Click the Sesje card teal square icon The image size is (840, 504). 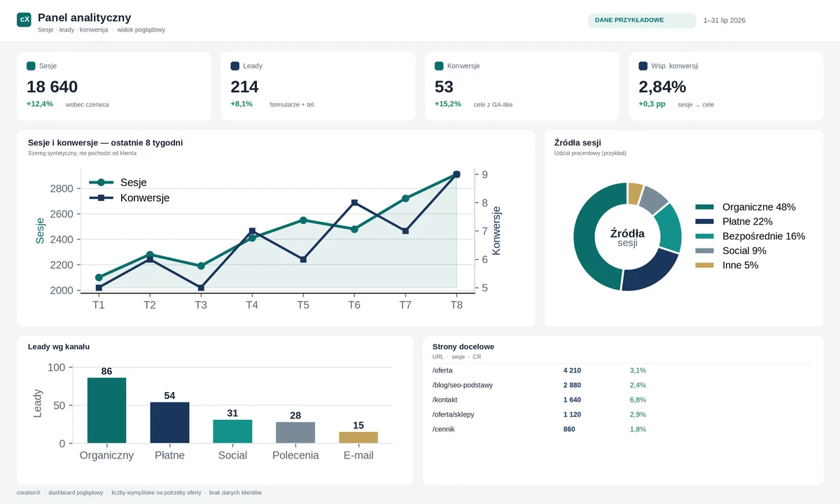click(31, 66)
